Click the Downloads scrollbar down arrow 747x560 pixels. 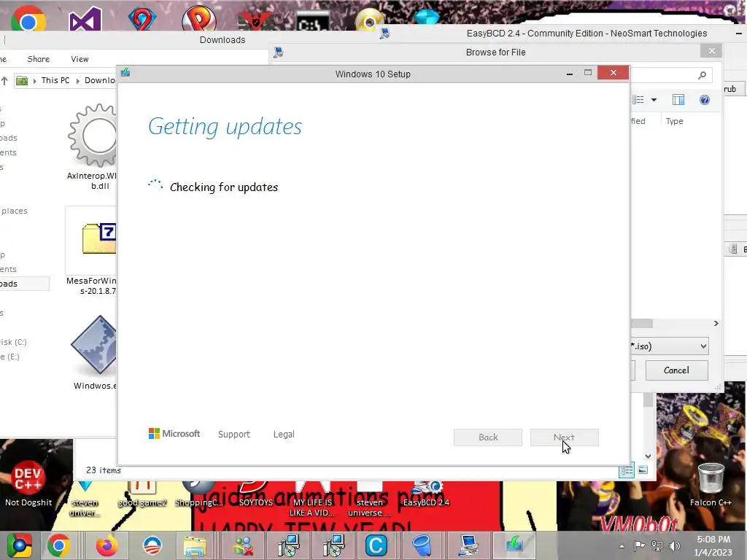tap(648, 456)
